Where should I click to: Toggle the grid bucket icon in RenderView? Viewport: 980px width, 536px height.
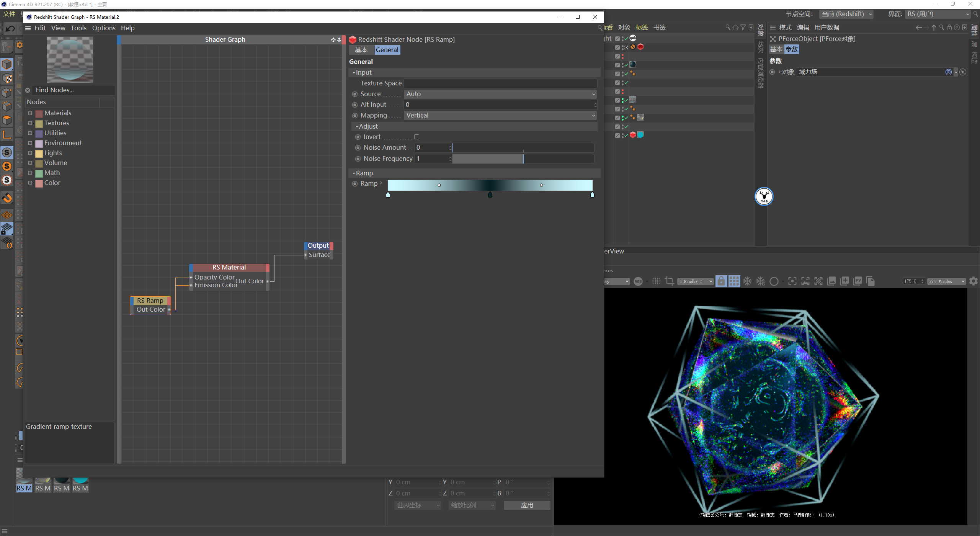pos(734,281)
